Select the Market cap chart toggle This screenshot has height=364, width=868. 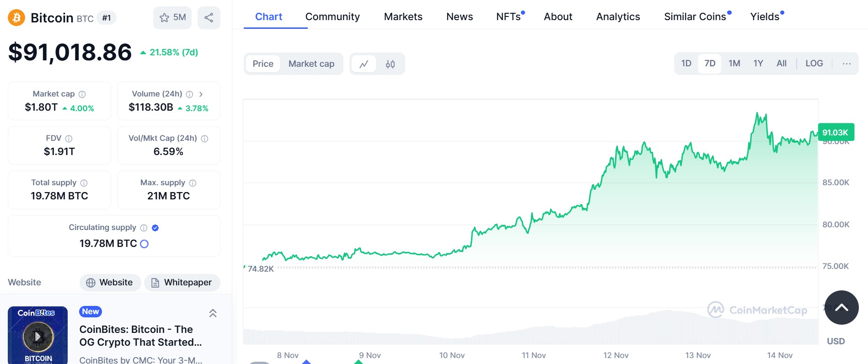(311, 64)
